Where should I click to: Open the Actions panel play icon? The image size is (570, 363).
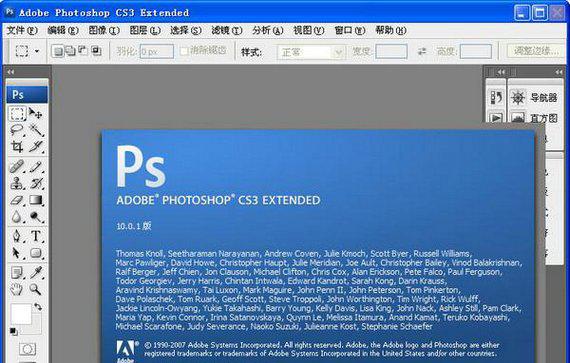[496, 118]
